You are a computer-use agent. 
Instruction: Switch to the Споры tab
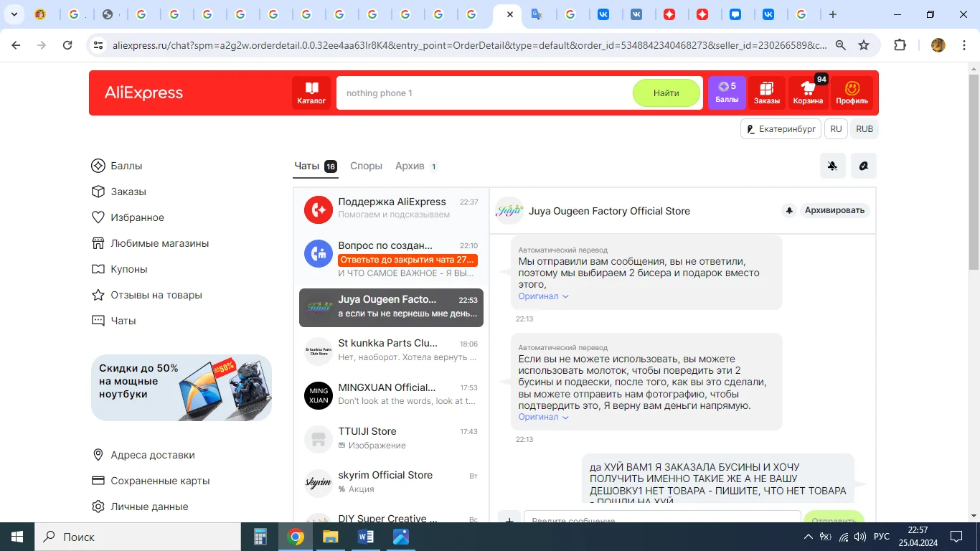click(x=366, y=166)
